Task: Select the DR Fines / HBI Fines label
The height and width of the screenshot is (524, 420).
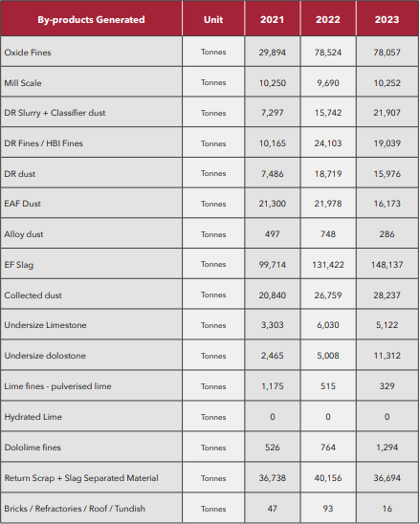Action: pyautogui.click(x=43, y=143)
